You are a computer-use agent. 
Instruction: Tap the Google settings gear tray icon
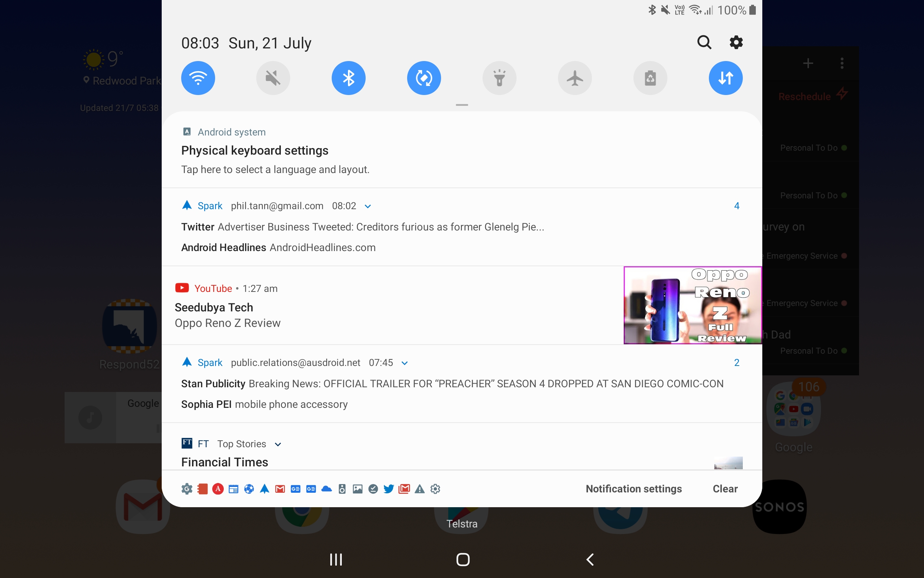(187, 489)
